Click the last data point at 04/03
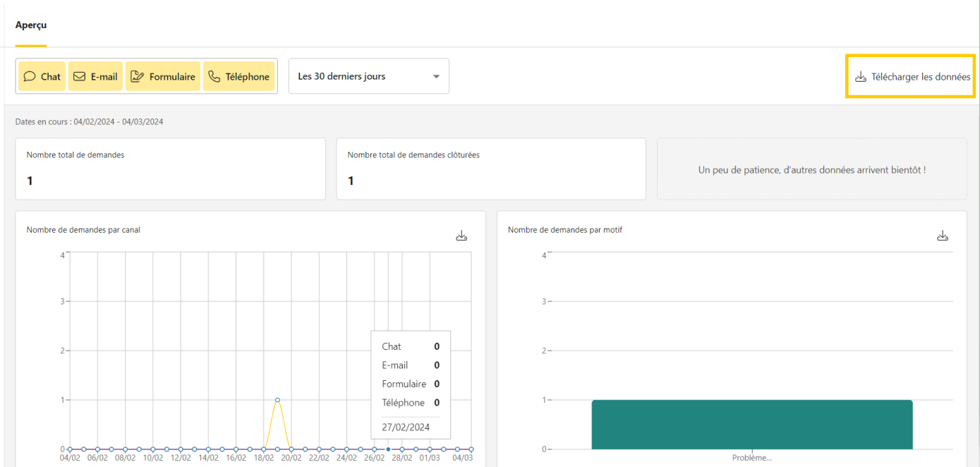The width and height of the screenshot is (980, 467). [x=471, y=449]
